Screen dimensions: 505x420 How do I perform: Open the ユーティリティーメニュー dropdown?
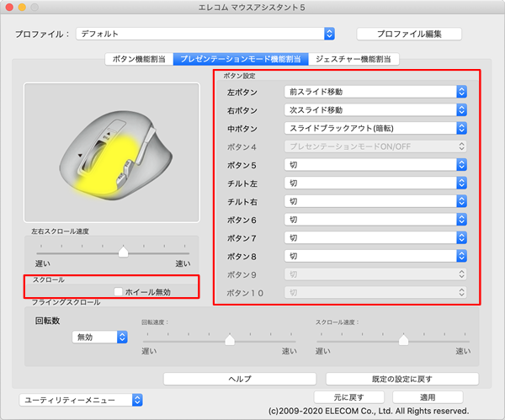[x=81, y=400]
